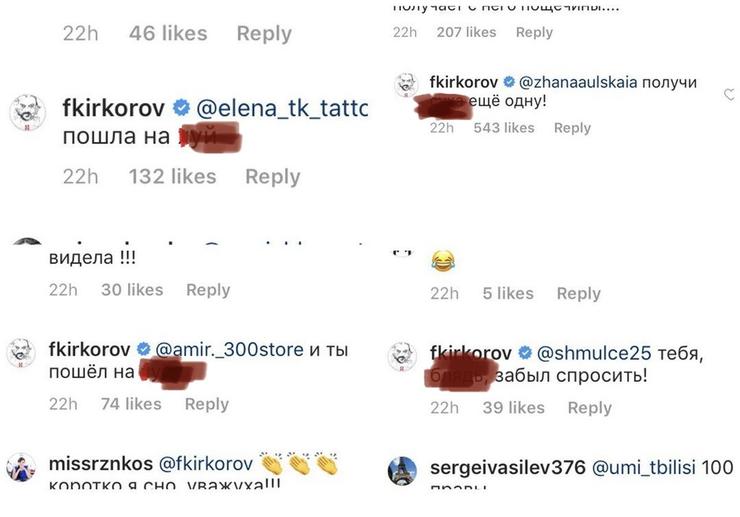Open the @shmulce25 mention
Screen dimensions: 740x517
point(594,353)
